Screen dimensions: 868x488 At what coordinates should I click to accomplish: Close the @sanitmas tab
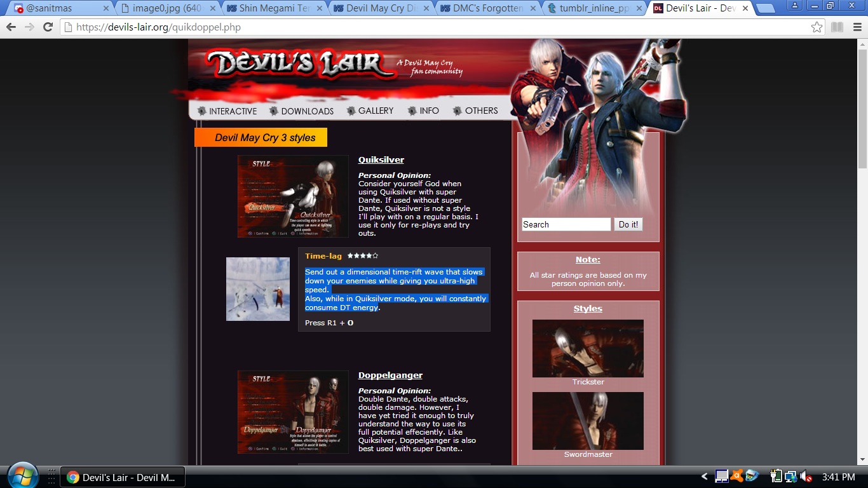coord(106,9)
